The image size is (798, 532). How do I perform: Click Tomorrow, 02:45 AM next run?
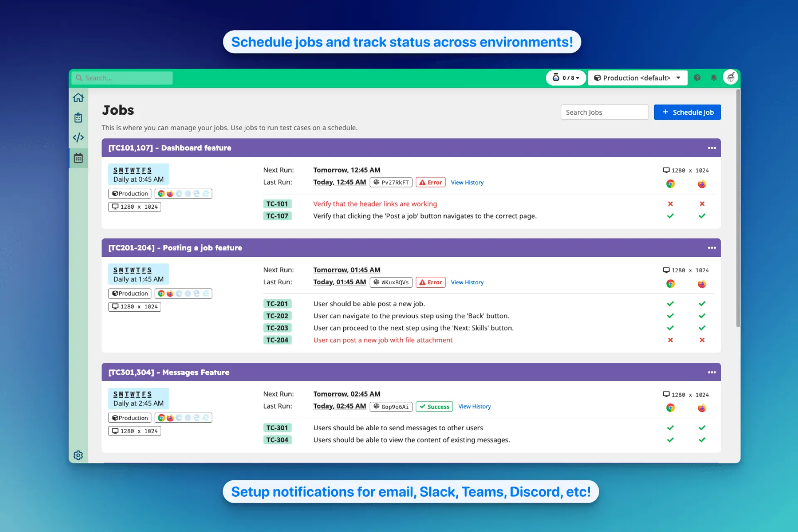point(347,394)
